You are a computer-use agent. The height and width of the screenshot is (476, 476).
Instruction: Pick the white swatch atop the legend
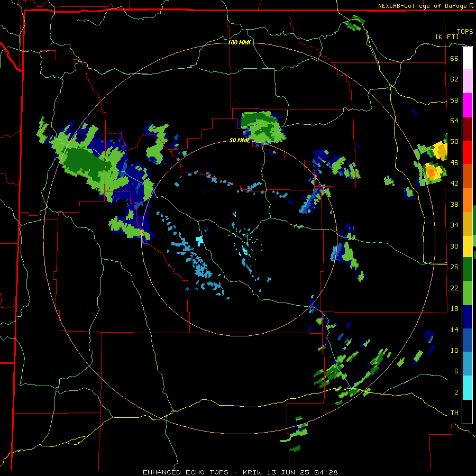tap(467, 58)
